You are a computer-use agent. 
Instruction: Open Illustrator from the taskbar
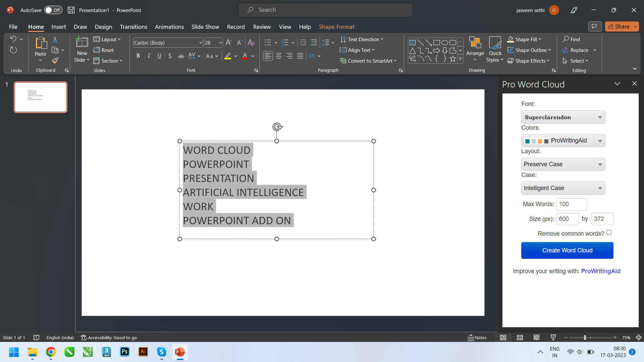coord(143,352)
